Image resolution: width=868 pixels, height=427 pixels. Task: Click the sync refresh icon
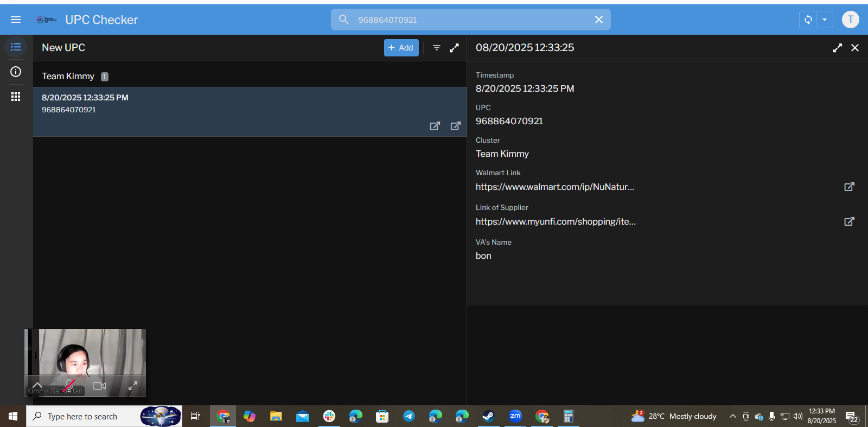(808, 20)
